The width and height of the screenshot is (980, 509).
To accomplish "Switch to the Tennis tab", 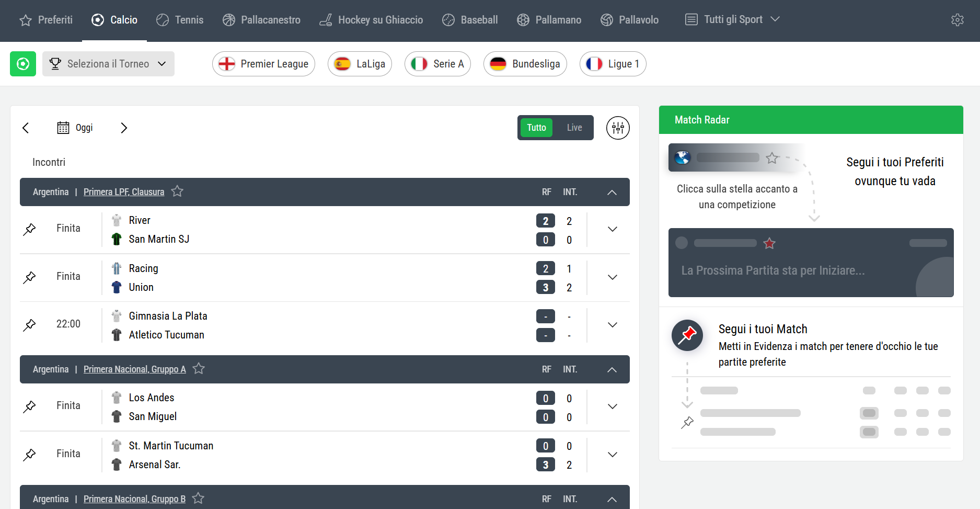I will [x=180, y=20].
